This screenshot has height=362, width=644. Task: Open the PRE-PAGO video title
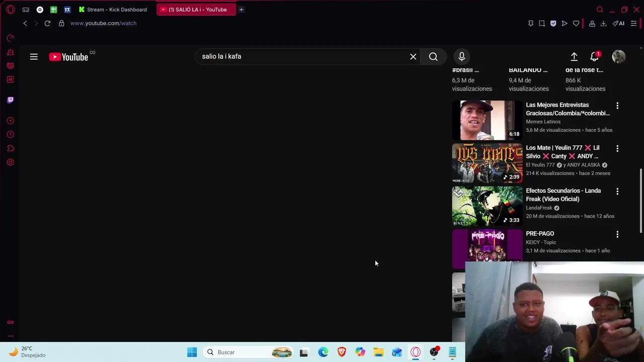click(x=540, y=234)
